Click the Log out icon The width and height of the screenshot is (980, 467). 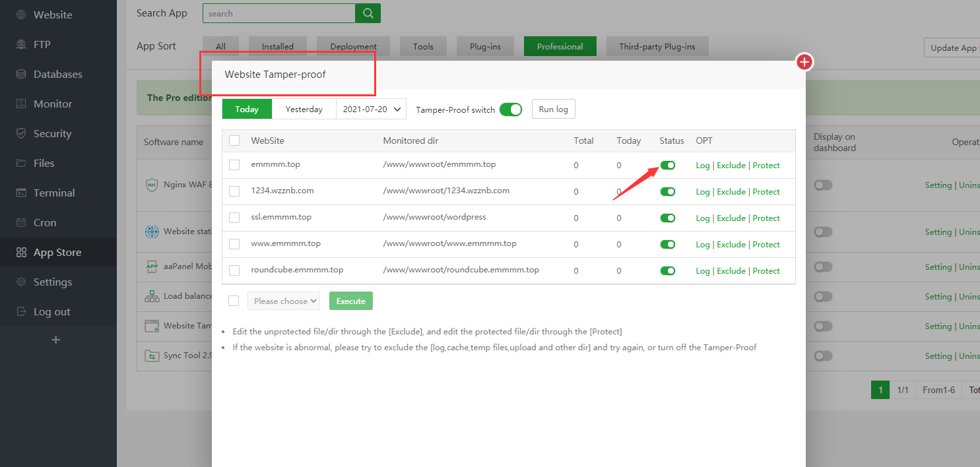21,312
